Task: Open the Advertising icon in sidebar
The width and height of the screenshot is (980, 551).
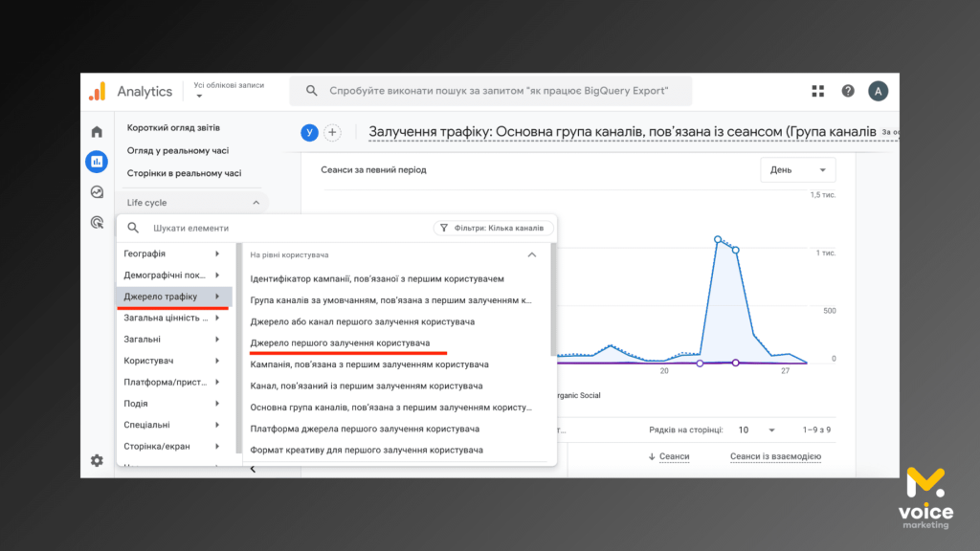Action: [97, 222]
